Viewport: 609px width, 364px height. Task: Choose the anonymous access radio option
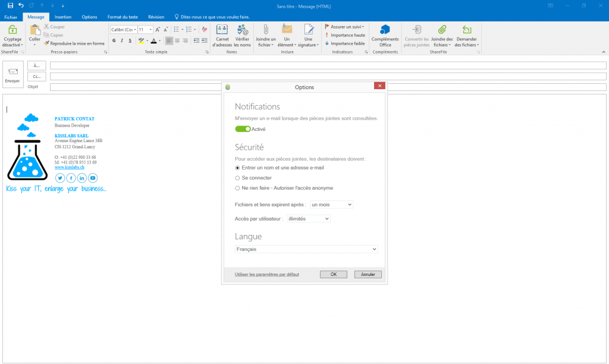pyautogui.click(x=238, y=188)
